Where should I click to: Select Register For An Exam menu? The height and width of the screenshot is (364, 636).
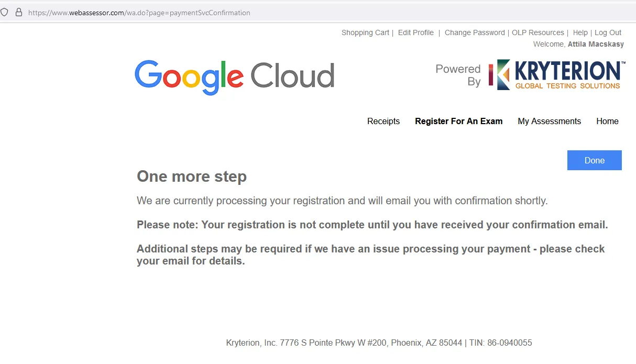(459, 121)
